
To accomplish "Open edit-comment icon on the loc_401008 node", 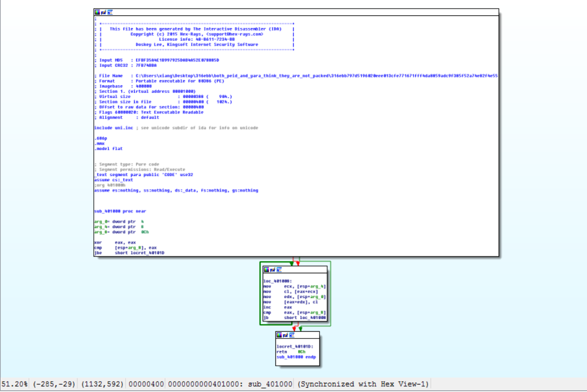I will tap(273, 270).
